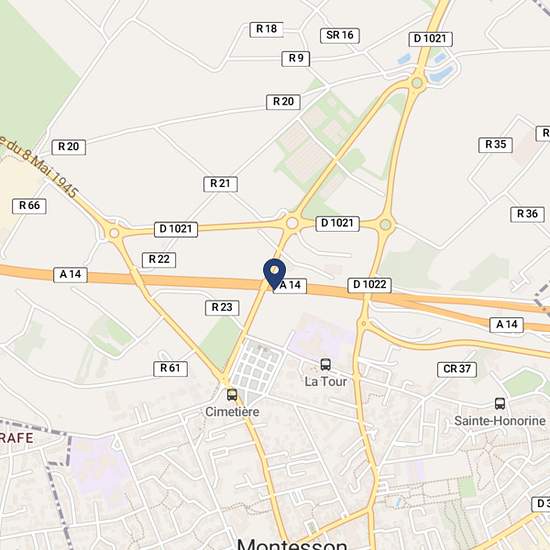
Task: Click the D 1022 road shield
Action: (x=370, y=285)
